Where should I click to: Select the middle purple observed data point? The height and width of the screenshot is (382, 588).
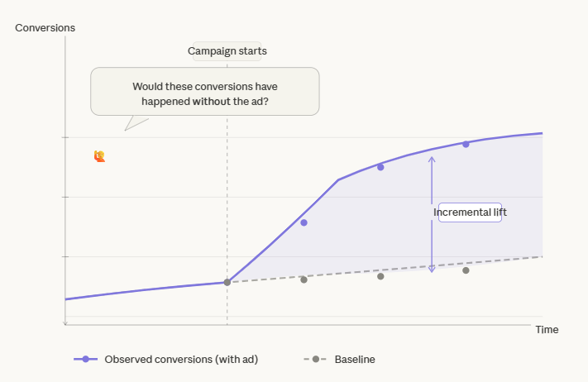380,167
